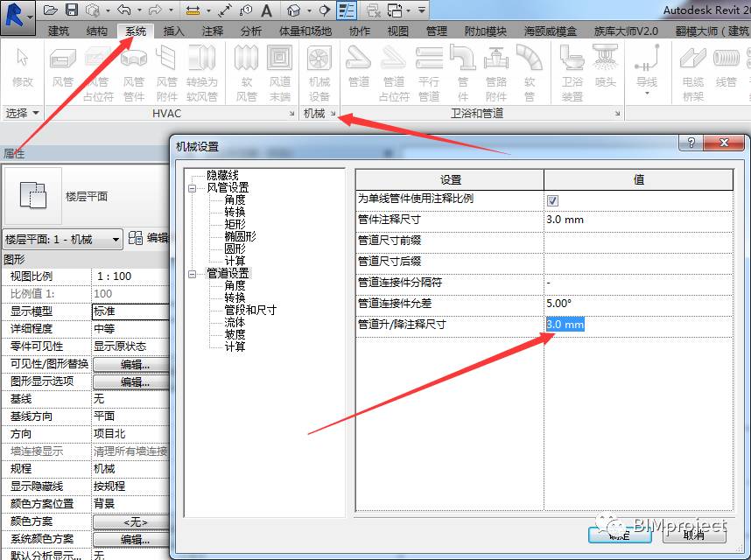751x560 pixels.
Task: Switch to the 结构 ribbon tab
Action: [x=97, y=31]
